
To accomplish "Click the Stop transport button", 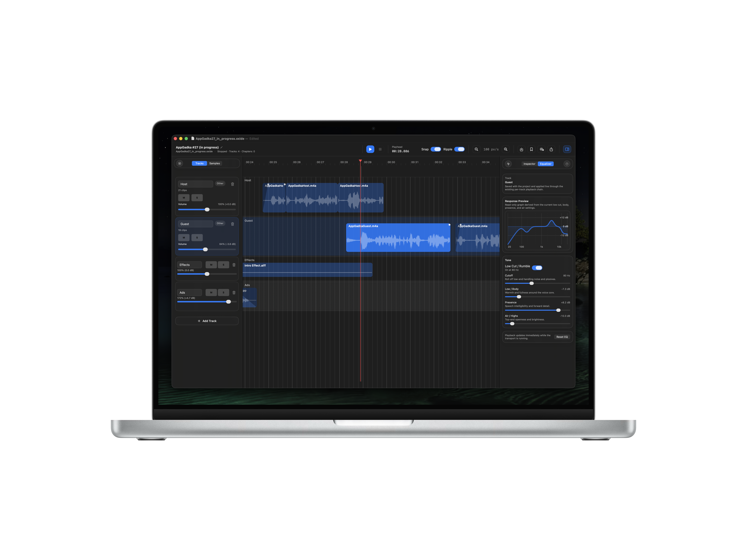I will point(380,149).
